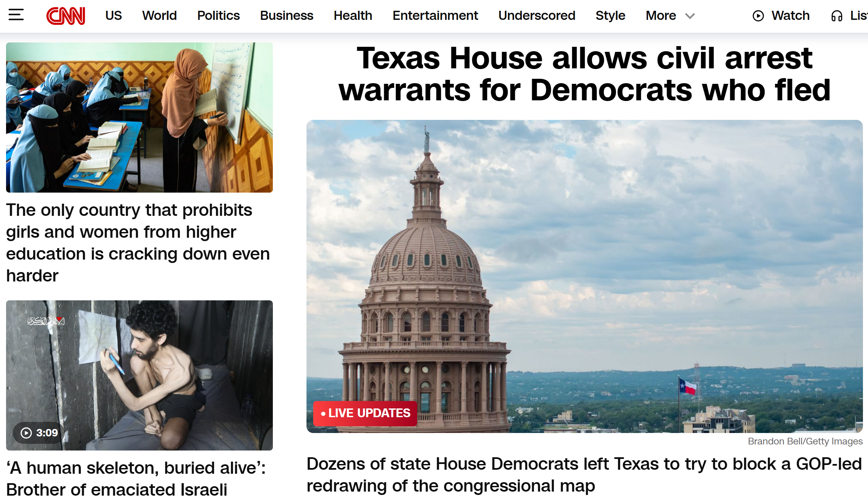Open the World section

point(159,16)
